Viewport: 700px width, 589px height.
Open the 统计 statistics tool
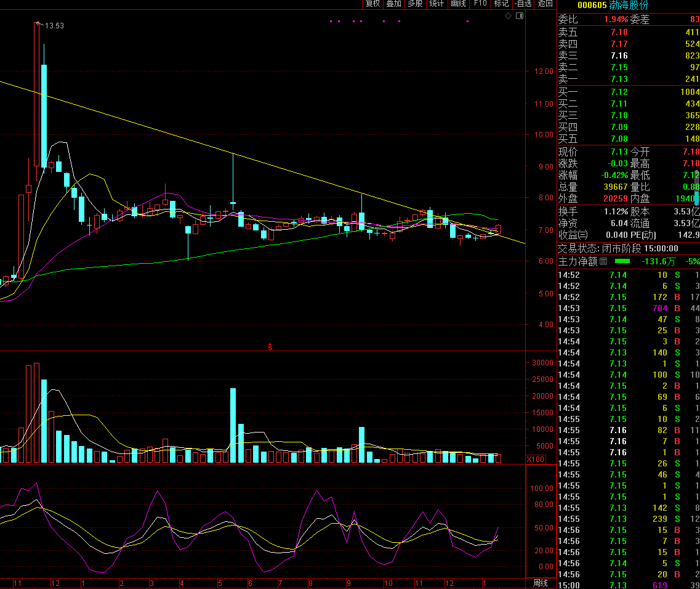click(x=436, y=4)
